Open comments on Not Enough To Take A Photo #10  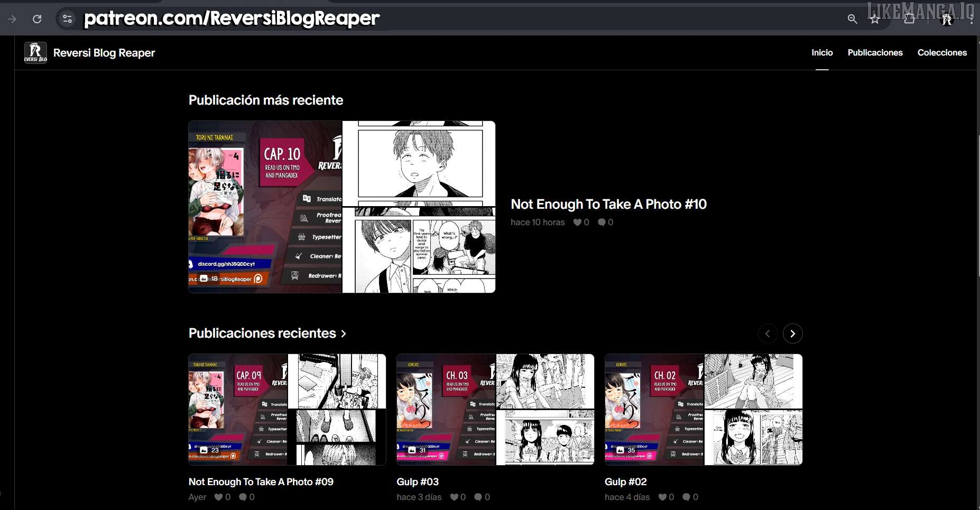(x=602, y=222)
